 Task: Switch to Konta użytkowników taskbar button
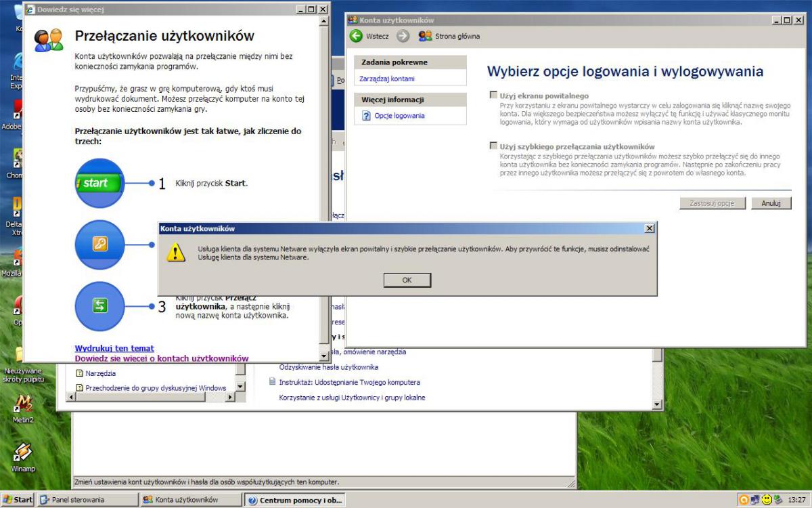[x=191, y=500]
